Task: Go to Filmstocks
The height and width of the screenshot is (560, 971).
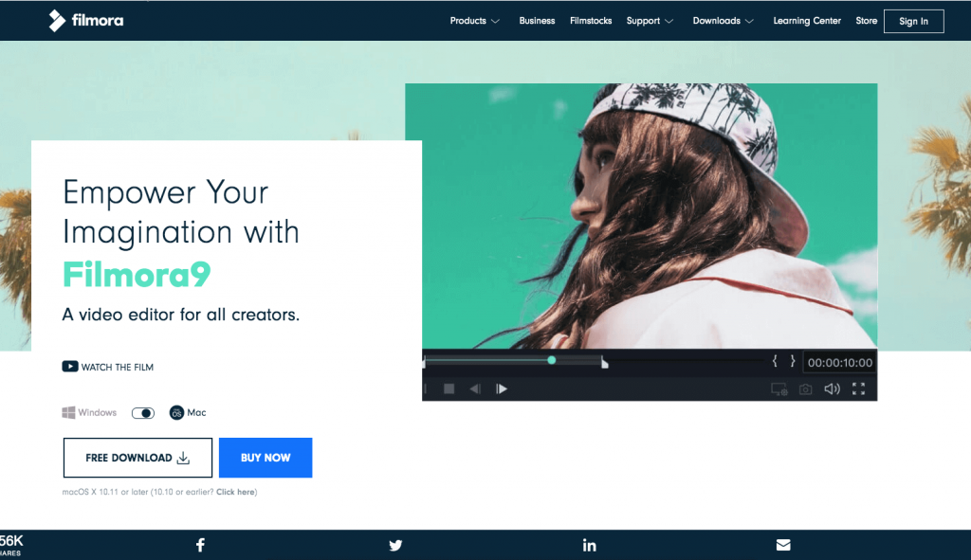Action: [x=591, y=21]
